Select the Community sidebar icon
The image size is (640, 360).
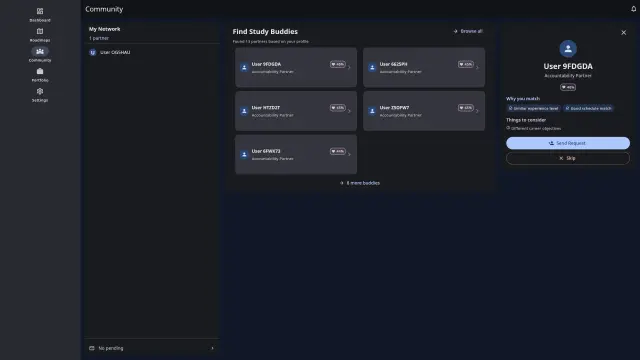pyautogui.click(x=40, y=51)
